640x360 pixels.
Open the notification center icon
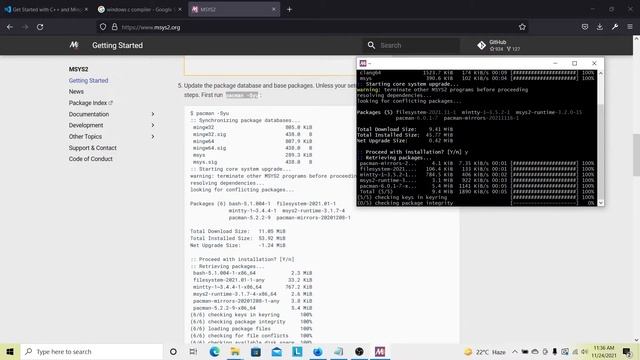[x=627, y=352]
